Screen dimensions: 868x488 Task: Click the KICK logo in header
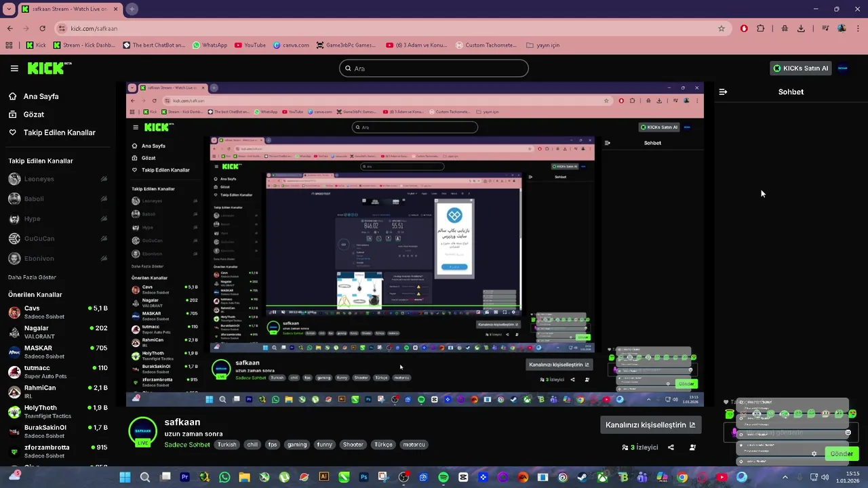tap(49, 68)
